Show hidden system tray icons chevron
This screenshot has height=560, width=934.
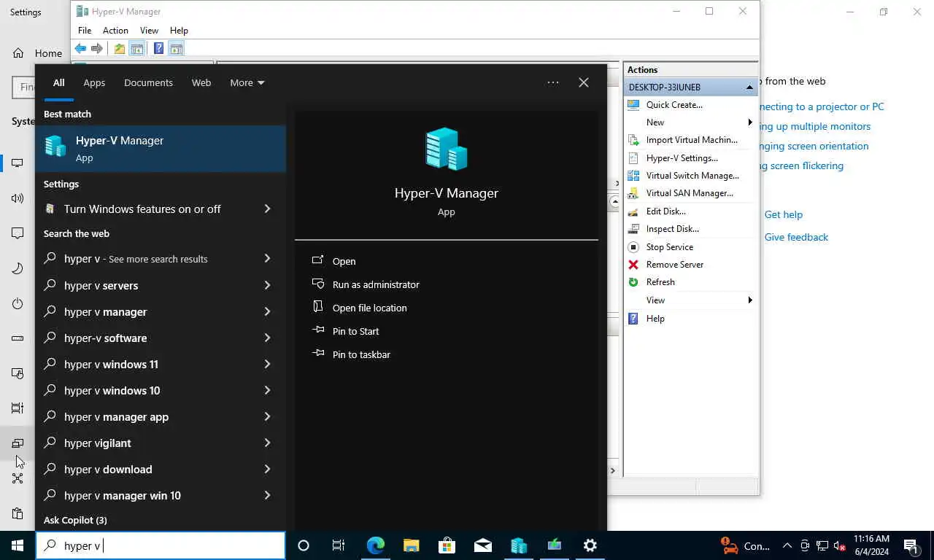(787, 545)
